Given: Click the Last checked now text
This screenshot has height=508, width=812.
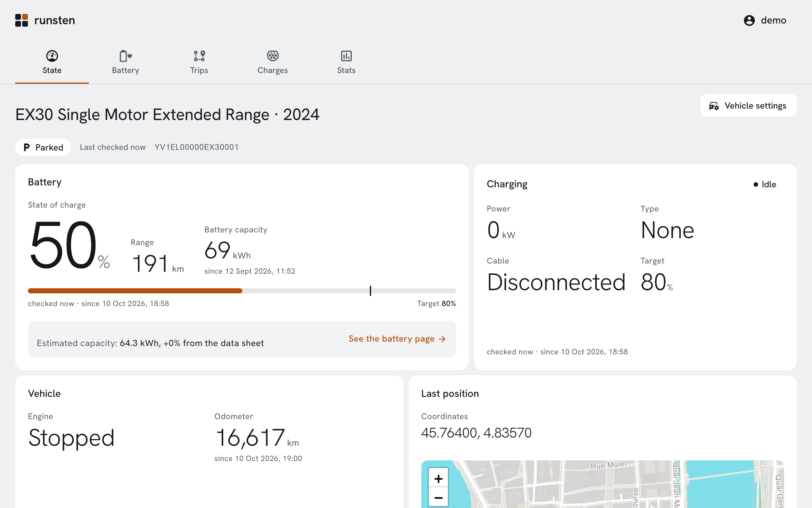Looking at the screenshot, I should tap(113, 147).
